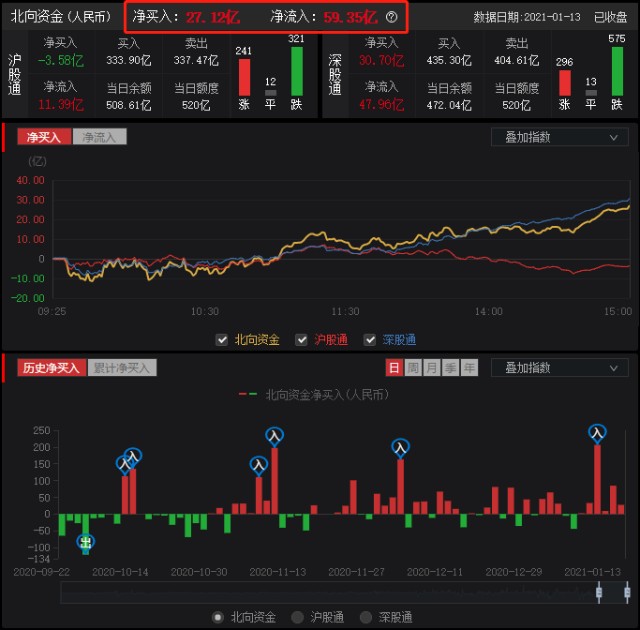Click the 沪股通 买入 value 333.90亿
The width and height of the screenshot is (640, 630).
pyautogui.click(x=129, y=60)
